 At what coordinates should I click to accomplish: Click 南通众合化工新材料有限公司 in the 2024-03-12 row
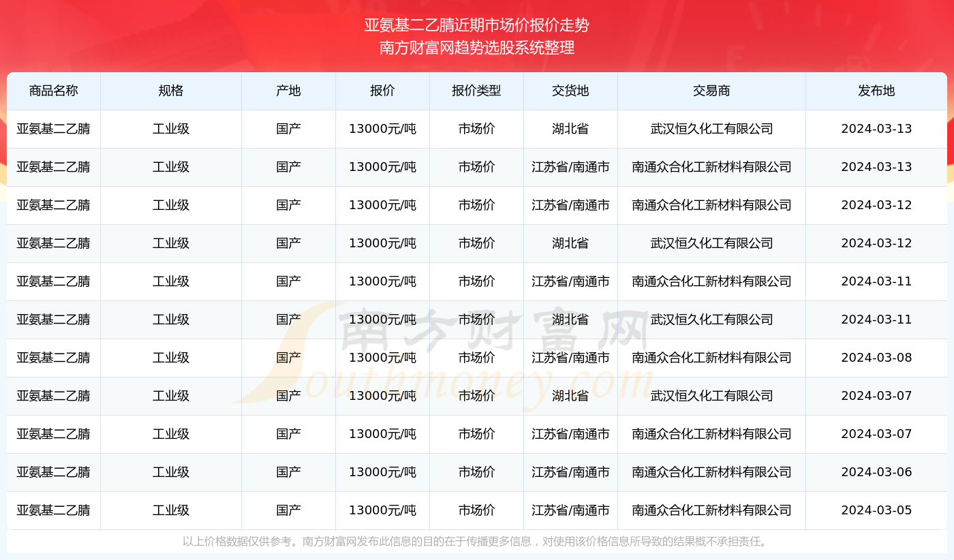pyautogui.click(x=711, y=205)
